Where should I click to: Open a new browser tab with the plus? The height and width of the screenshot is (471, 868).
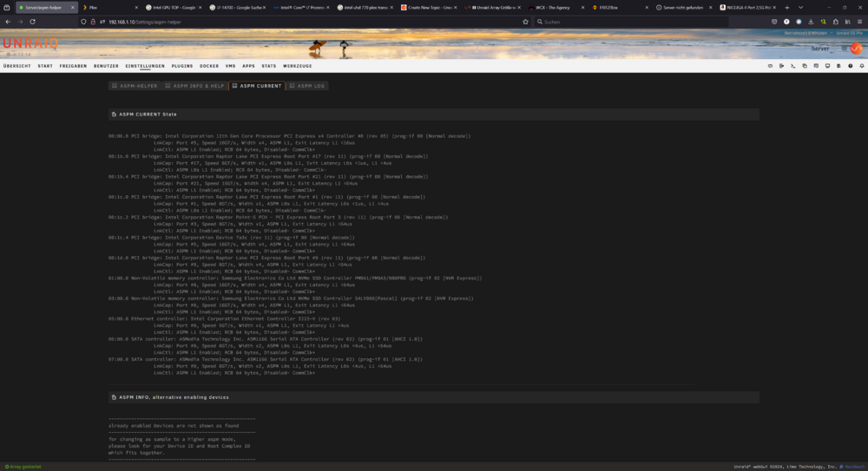(786, 7)
